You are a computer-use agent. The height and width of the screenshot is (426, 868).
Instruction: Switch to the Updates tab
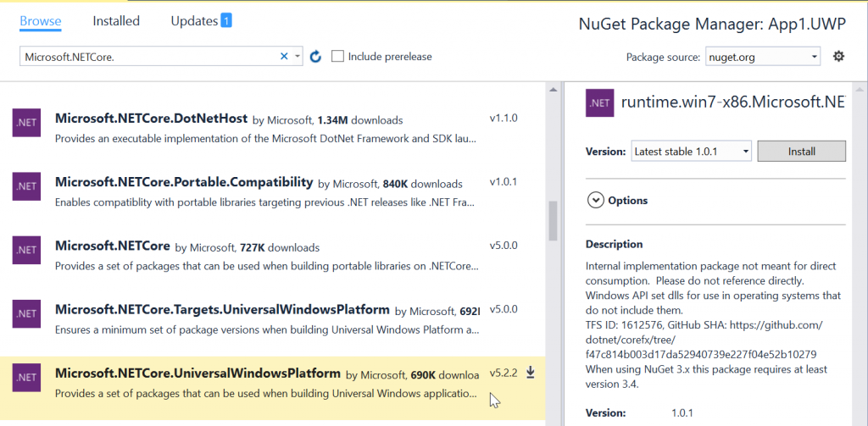point(194,21)
